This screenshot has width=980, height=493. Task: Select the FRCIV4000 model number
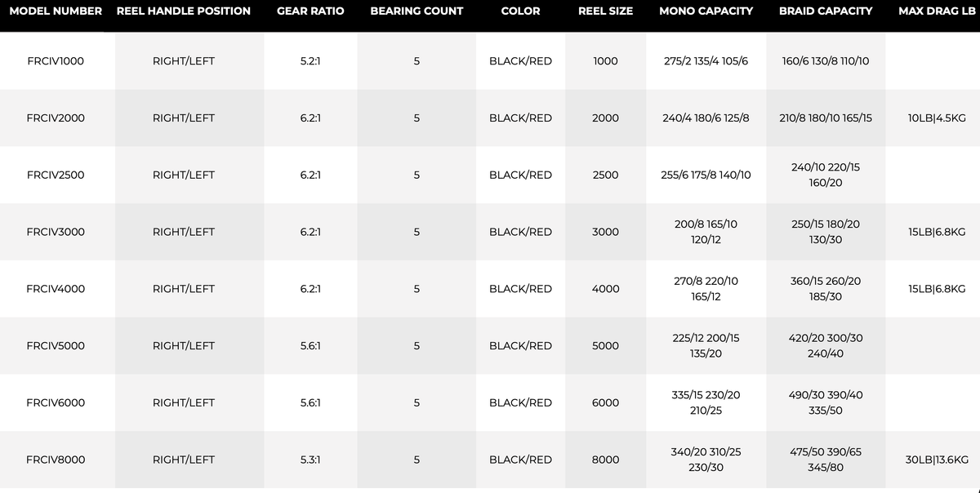56,289
